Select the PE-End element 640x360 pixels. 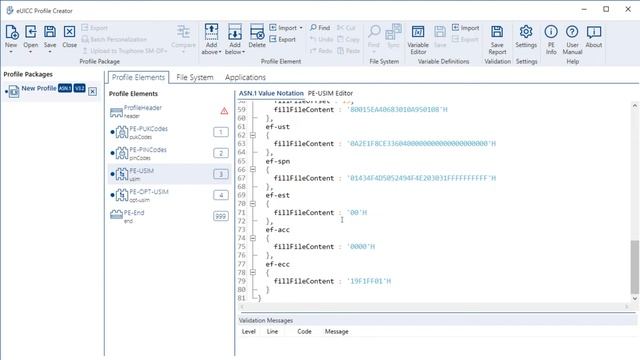(169, 216)
